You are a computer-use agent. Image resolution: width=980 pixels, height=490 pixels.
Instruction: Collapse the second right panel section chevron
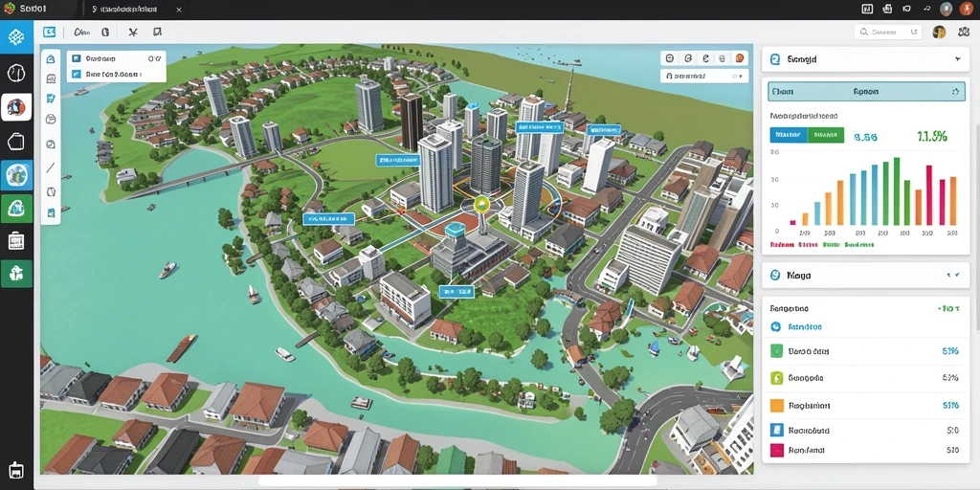[x=954, y=275]
